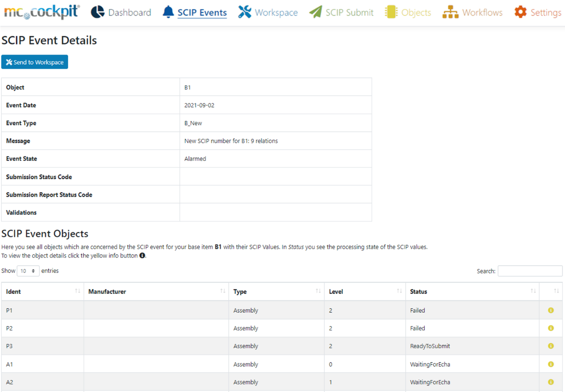This screenshot has width=565, height=392.
Task: Sort table by Manufacturer column
Action: tap(156, 291)
